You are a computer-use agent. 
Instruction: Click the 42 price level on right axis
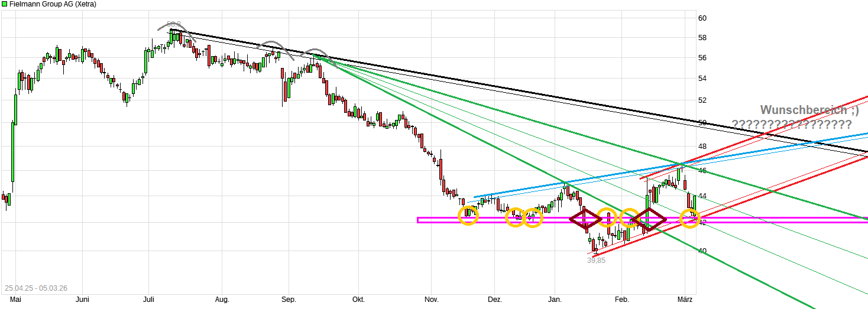click(x=702, y=223)
